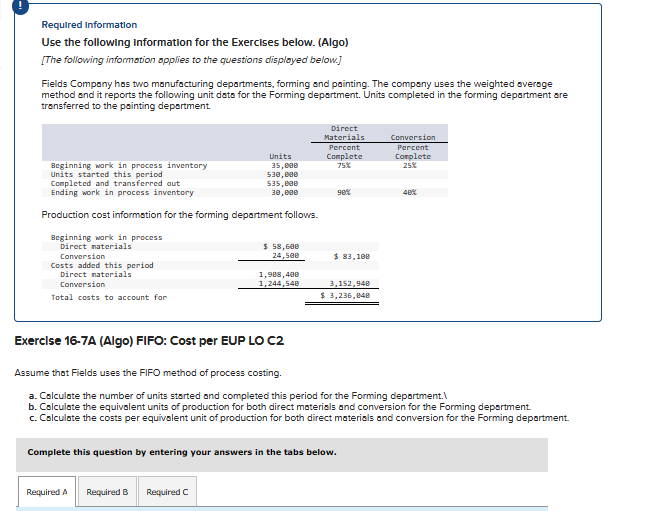This screenshot has height=511, width=660.
Task: Select the $ 58,600 direct materials cost
Action: [281, 246]
